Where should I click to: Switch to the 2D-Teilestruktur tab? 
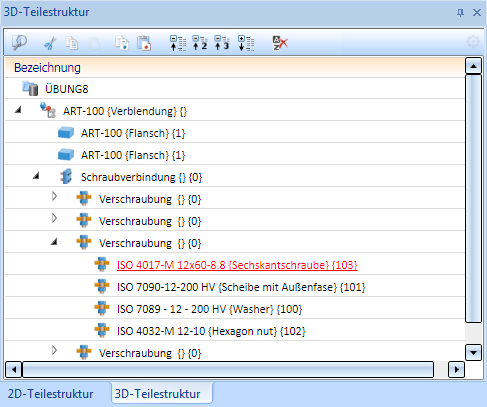point(51,394)
